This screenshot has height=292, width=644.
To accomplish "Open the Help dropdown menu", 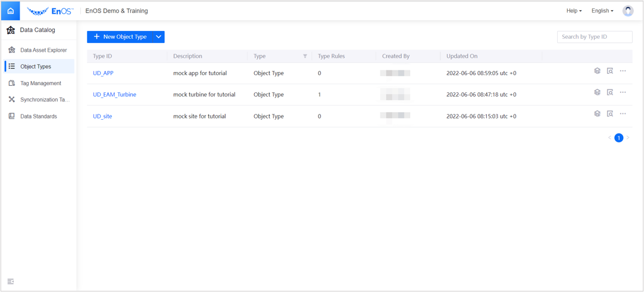I will pyautogui.click(x=574, y=11).
